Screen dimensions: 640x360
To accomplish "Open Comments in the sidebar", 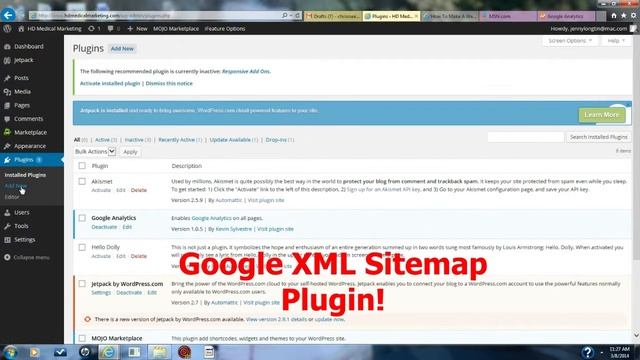I will point(28,119).
